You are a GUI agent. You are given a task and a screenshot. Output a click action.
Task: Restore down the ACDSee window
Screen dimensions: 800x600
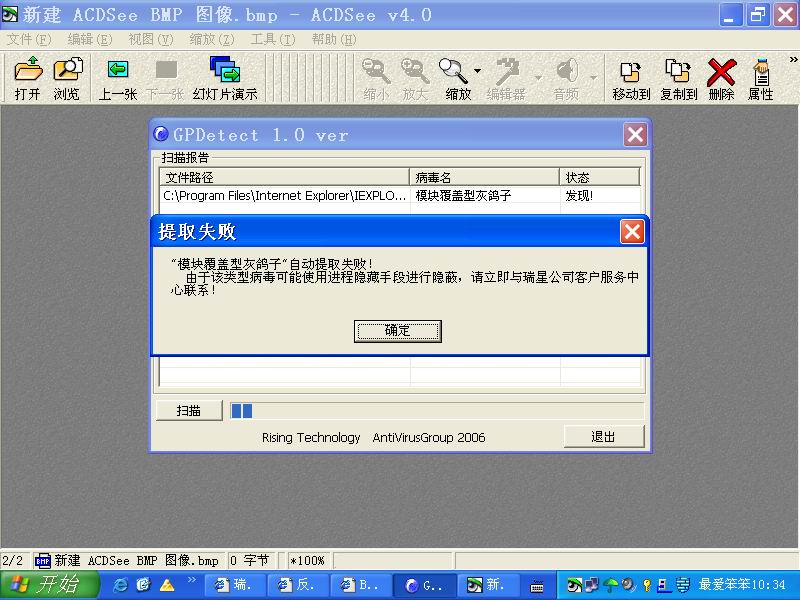757,15
